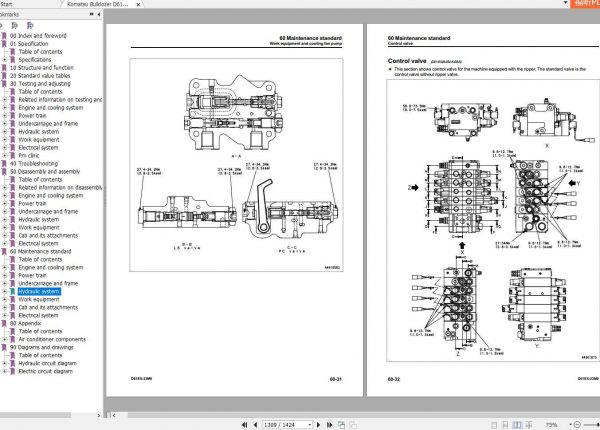600x430 pixels.
Task: Click the horizontal scrollbar under the document
Action: pos(364,415)
